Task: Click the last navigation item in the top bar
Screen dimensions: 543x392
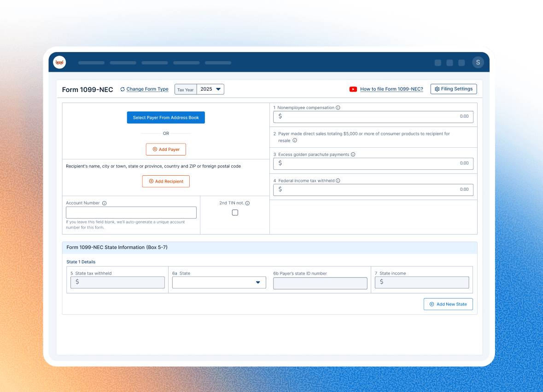Action: click(x=218, y=63)
